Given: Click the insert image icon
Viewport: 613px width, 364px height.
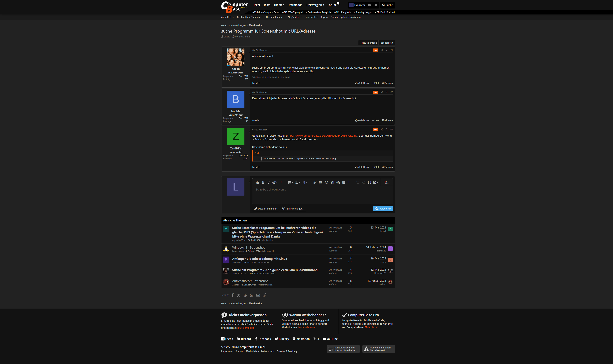Looking at the screenshot, I should pyautogui.click(x=321, y=182).
